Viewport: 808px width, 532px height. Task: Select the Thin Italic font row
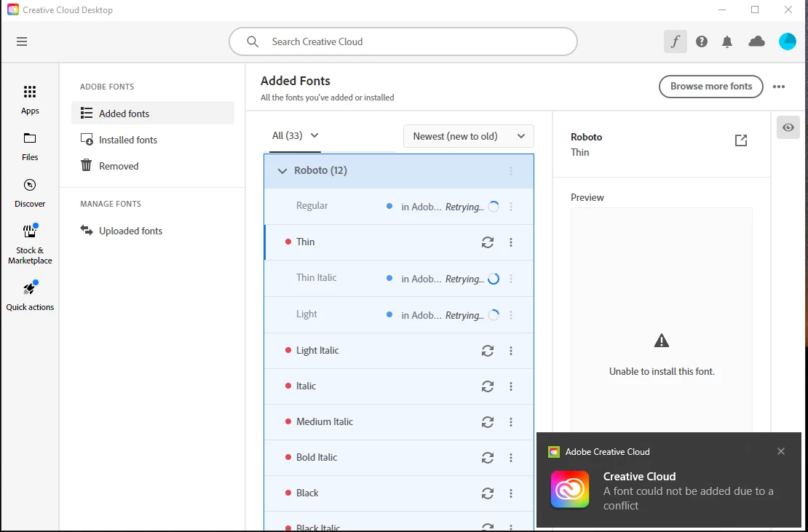click(399, 278)
